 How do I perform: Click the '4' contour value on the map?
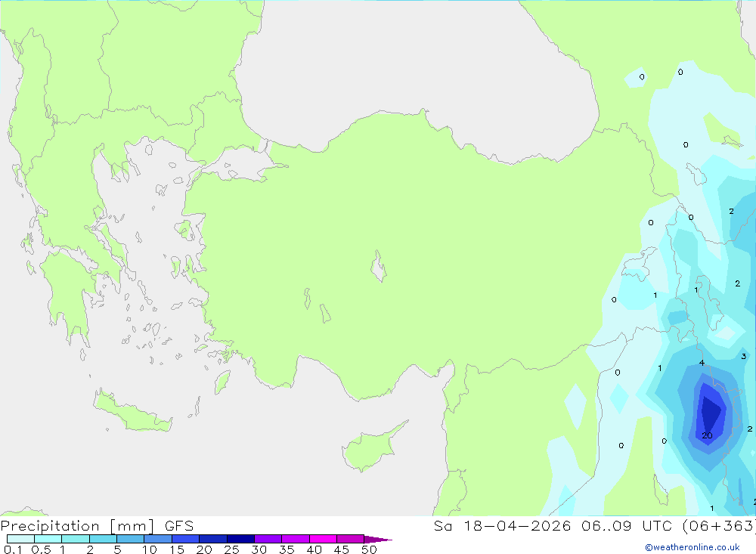pyautogui.click(x=702, y=363)
